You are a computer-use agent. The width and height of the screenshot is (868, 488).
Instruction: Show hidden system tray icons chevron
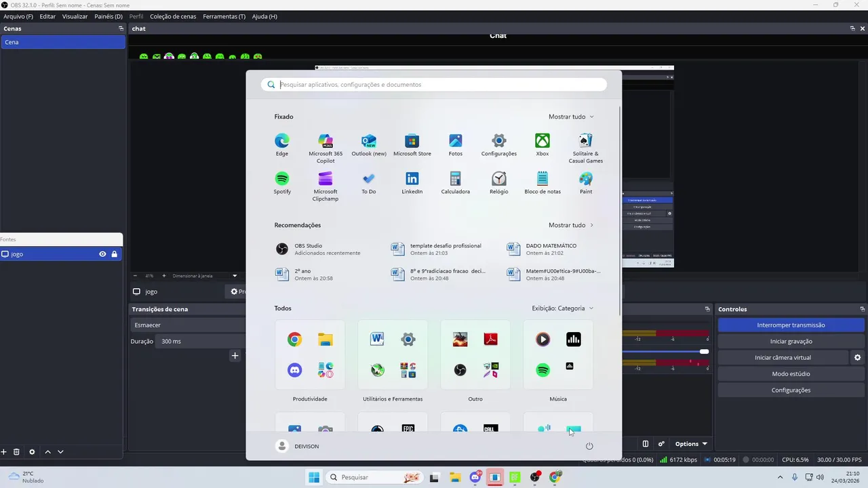(x=779, y=477)
